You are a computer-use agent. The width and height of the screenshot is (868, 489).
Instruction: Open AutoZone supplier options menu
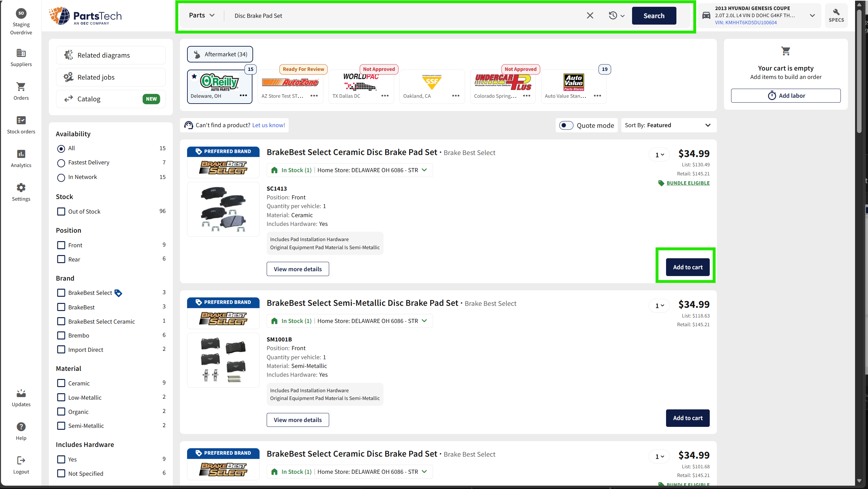[x=314, y=96]
